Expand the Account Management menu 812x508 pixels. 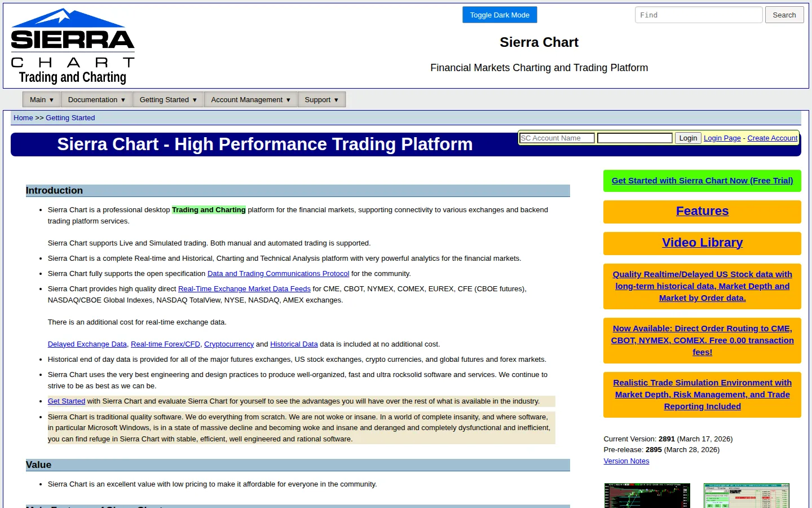(251, 100)
